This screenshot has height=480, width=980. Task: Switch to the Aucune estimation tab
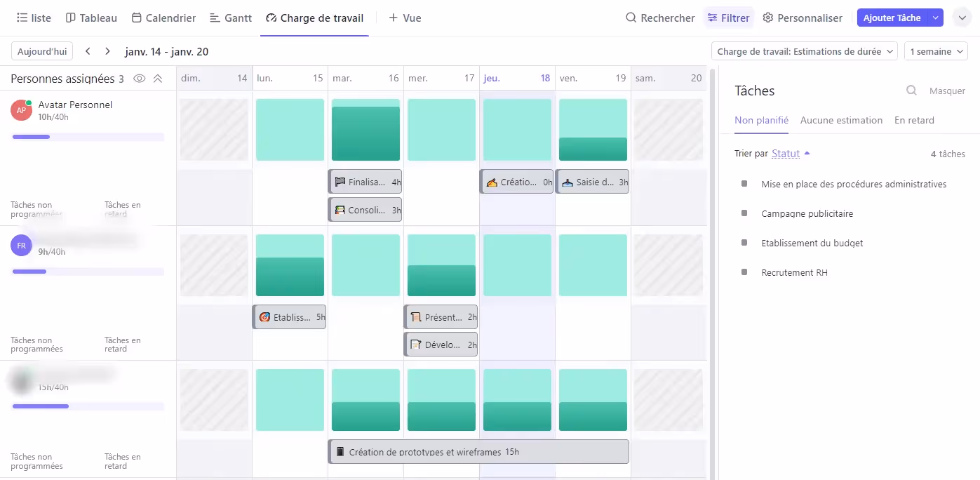(x=841, y=120)
